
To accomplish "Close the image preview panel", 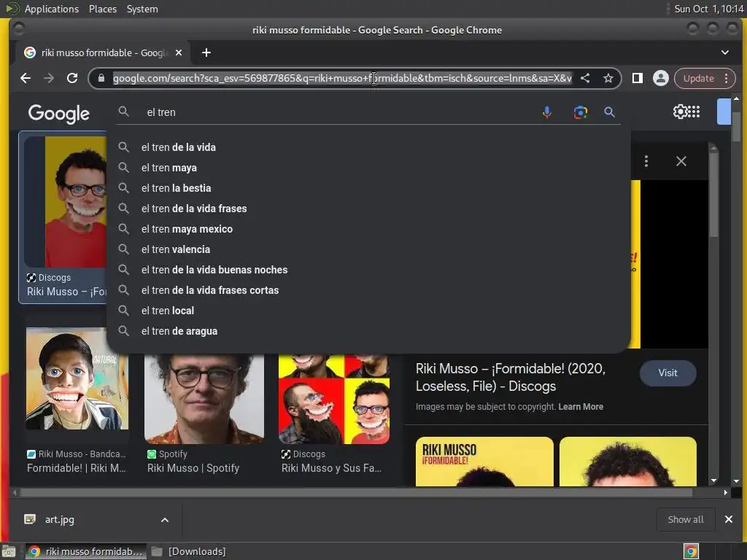I will (x=681, y=161).
